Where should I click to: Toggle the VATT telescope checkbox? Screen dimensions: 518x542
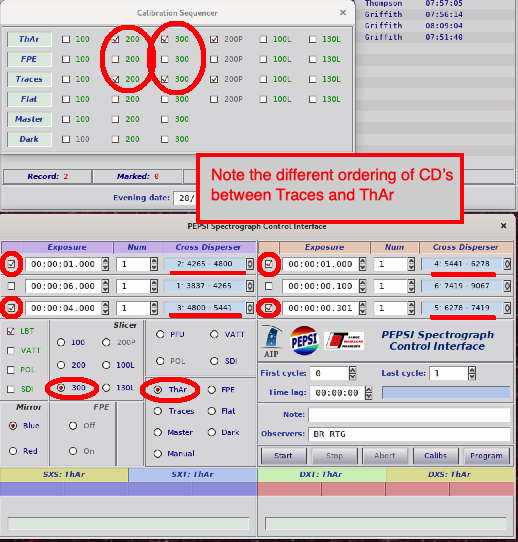click(x=11, y=351)
